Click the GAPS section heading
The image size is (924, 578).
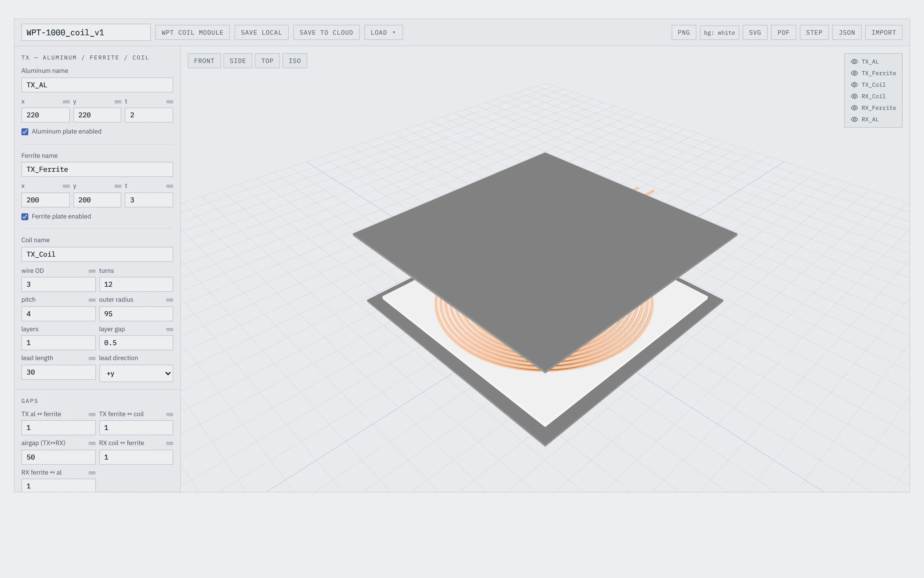(30, 401)
